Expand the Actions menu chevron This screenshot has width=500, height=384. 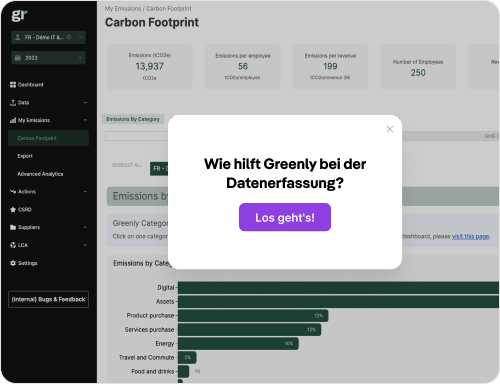tap(85, 192)
